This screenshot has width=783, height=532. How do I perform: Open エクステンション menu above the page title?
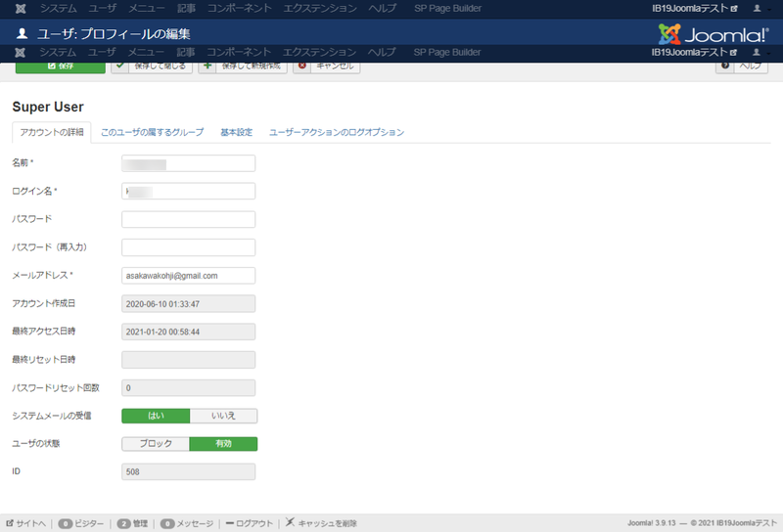(320, 9)
